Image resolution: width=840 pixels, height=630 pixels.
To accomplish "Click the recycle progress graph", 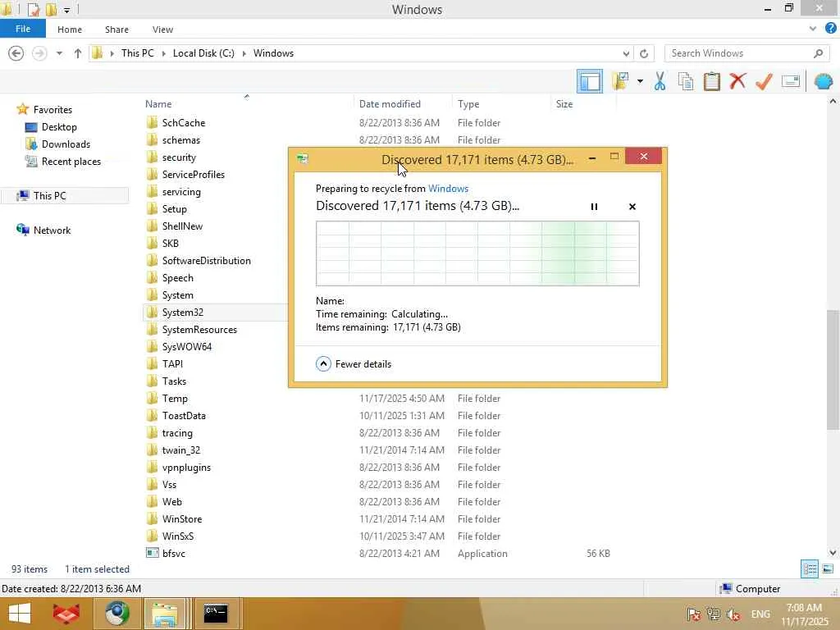I will click(477, 254).
